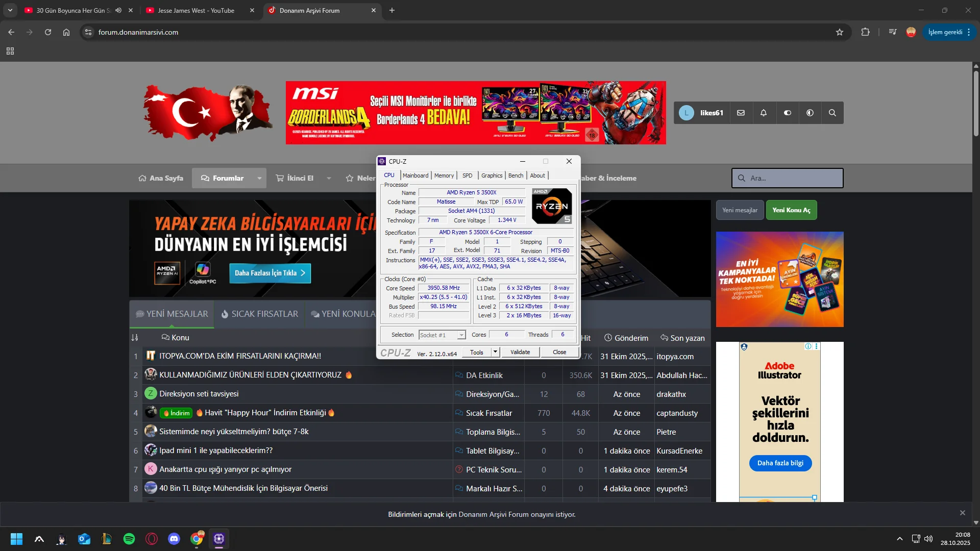Image resolution: width=980 pixels, height=551 pixels.
Task: Click the Yeni Konu Aç button
Action: 791,210
